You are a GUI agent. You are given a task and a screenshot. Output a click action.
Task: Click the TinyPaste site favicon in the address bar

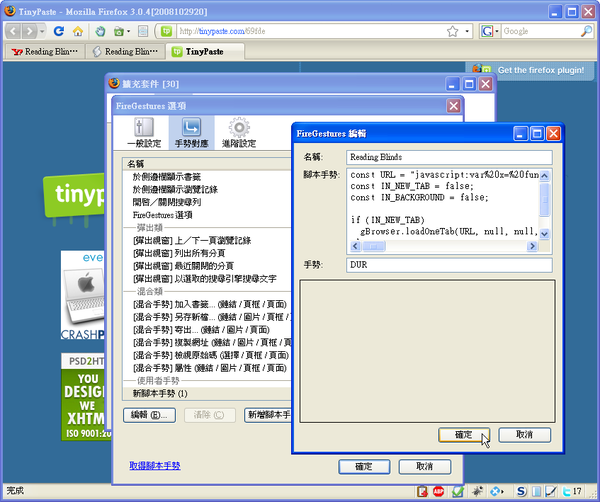tap(166, 31)
